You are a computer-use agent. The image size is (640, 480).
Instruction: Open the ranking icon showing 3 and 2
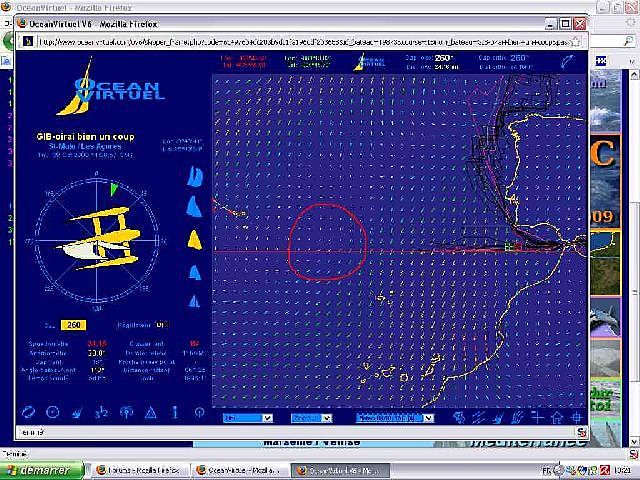101,412
